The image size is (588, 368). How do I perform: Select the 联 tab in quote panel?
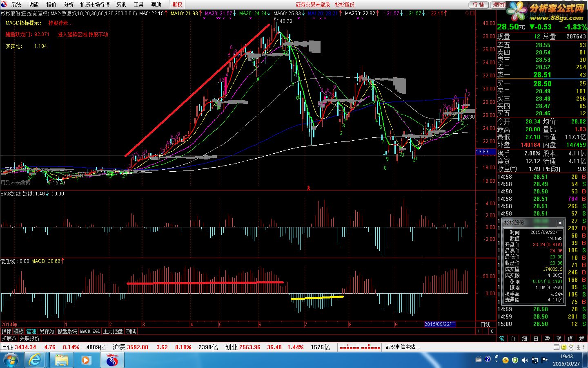(x=559, y=339)
